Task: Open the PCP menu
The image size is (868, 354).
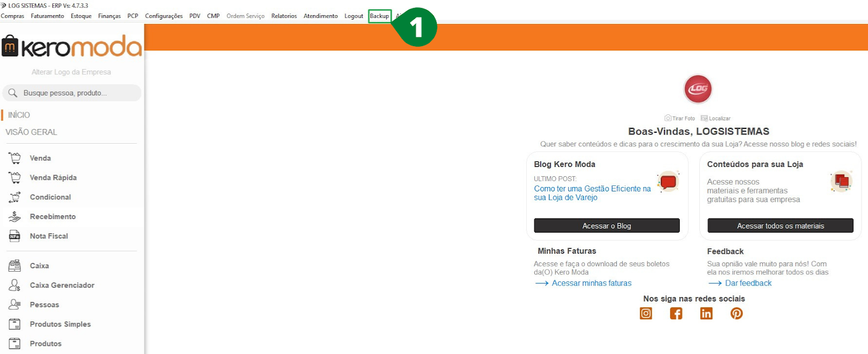Action: coord(133,16)
